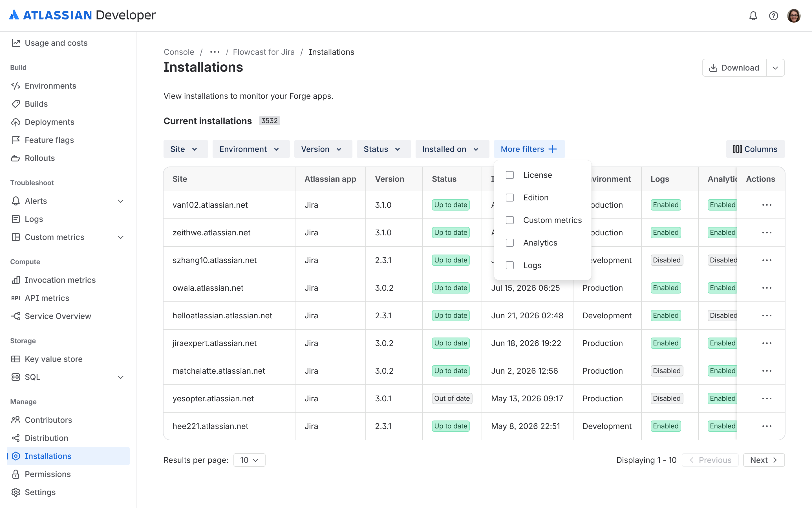Open the notifications bell
The image size is (812, 508).
753,16
